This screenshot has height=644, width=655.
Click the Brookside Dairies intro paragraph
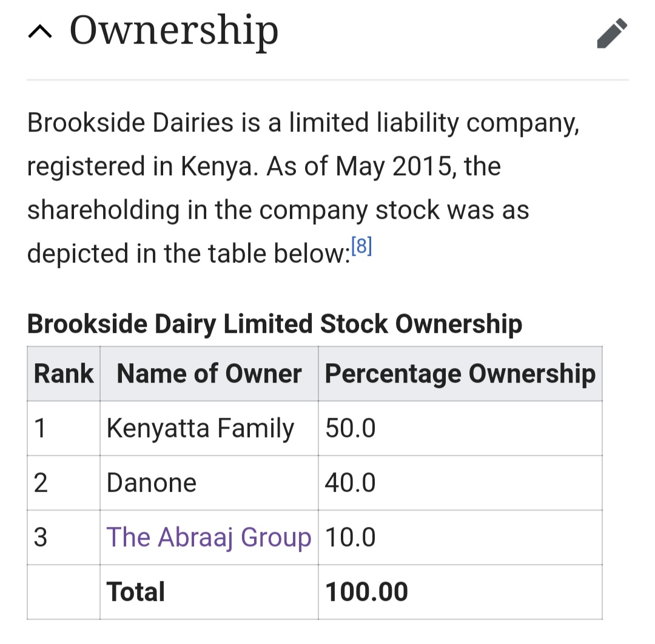tap(303, 188)
